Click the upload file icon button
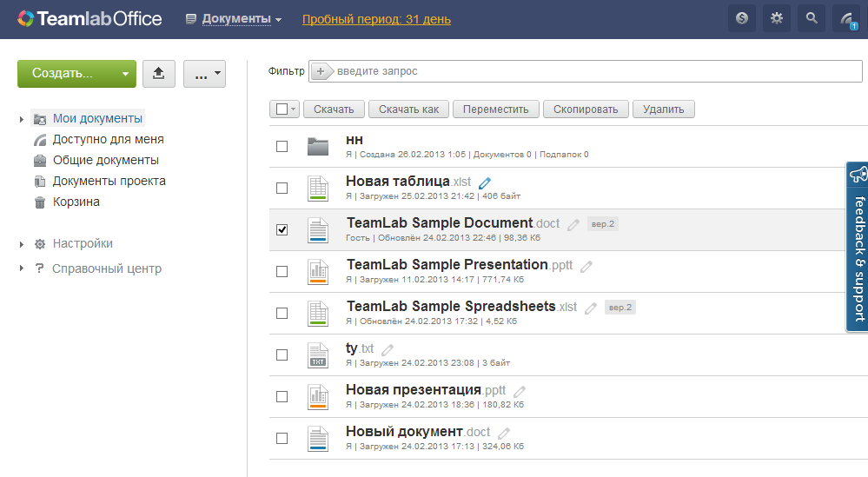This screenshot has height=477, width=868. pyautogui.click(x=158, y=74)
